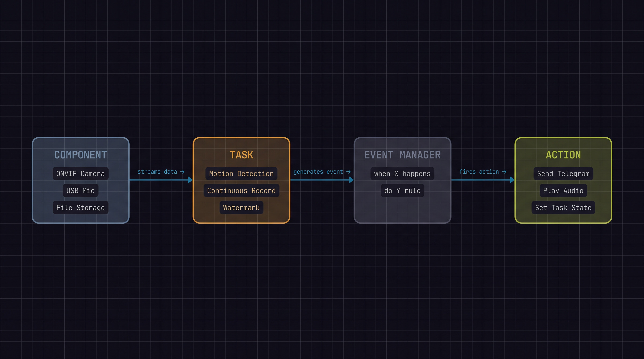Select the 'when X happens' chip

coord(402,173)
